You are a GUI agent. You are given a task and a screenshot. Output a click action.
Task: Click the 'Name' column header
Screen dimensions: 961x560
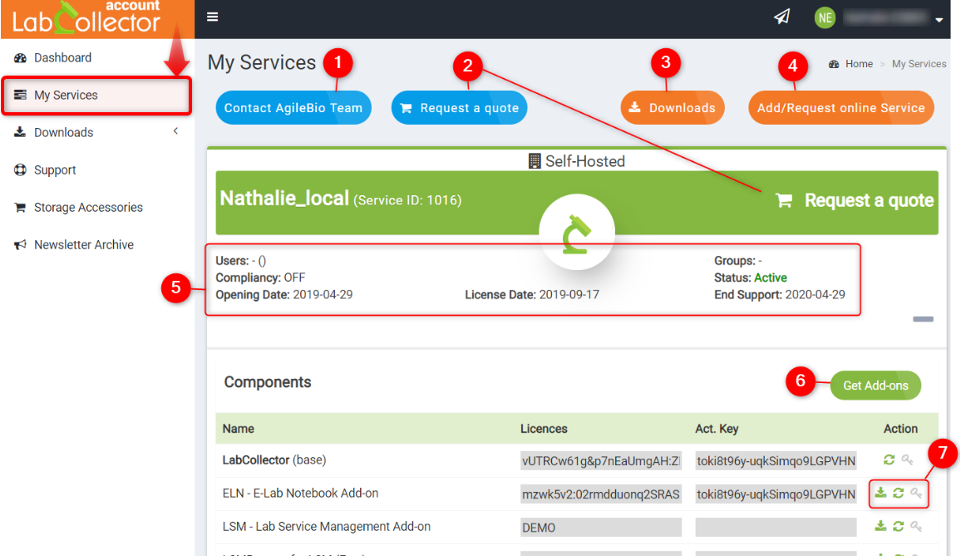tap(239, 429)
